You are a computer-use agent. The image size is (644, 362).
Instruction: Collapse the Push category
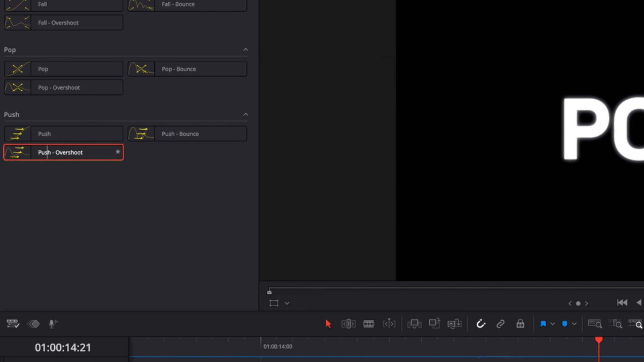click(246, 114)
